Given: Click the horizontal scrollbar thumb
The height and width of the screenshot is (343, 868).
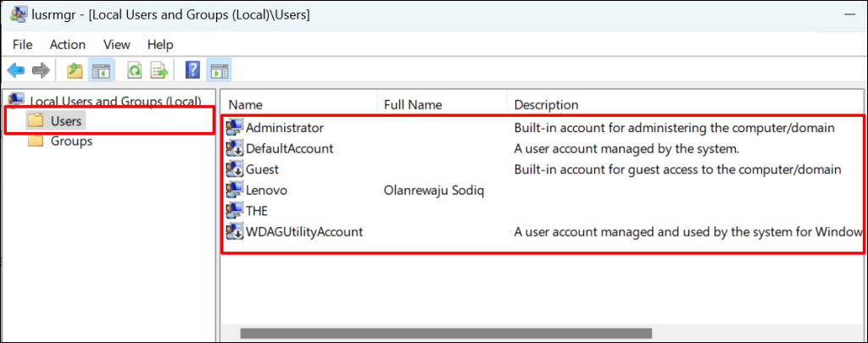Looking at the screenshot, I should point(445,334).
